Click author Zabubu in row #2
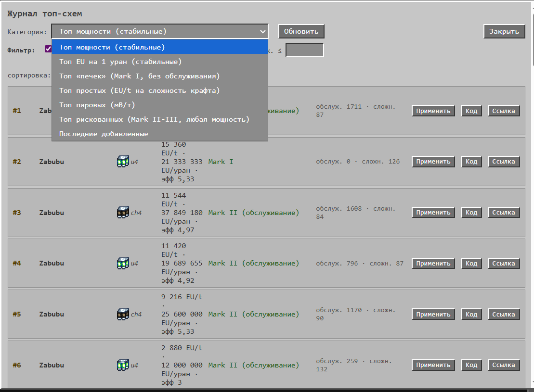 52,162
